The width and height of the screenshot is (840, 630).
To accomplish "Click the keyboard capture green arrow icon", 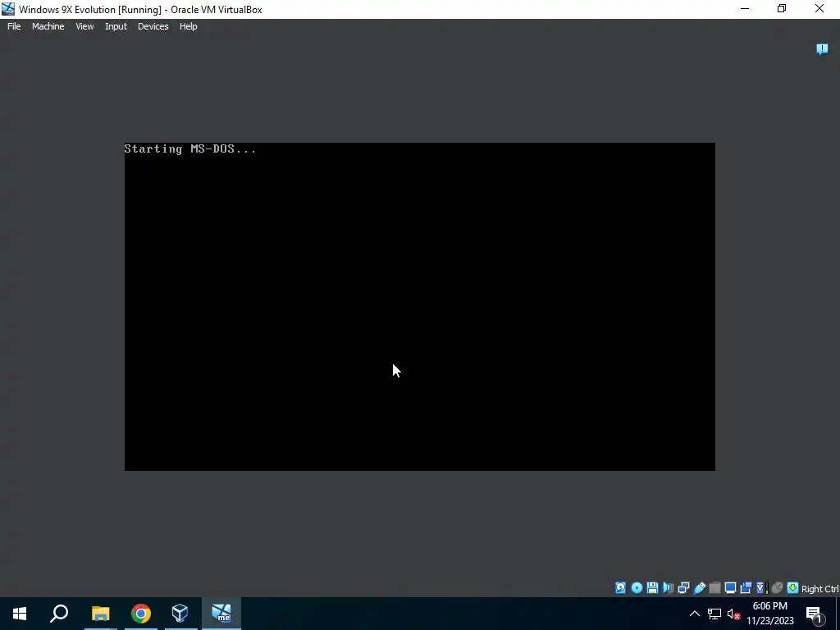I will point(793,587).
